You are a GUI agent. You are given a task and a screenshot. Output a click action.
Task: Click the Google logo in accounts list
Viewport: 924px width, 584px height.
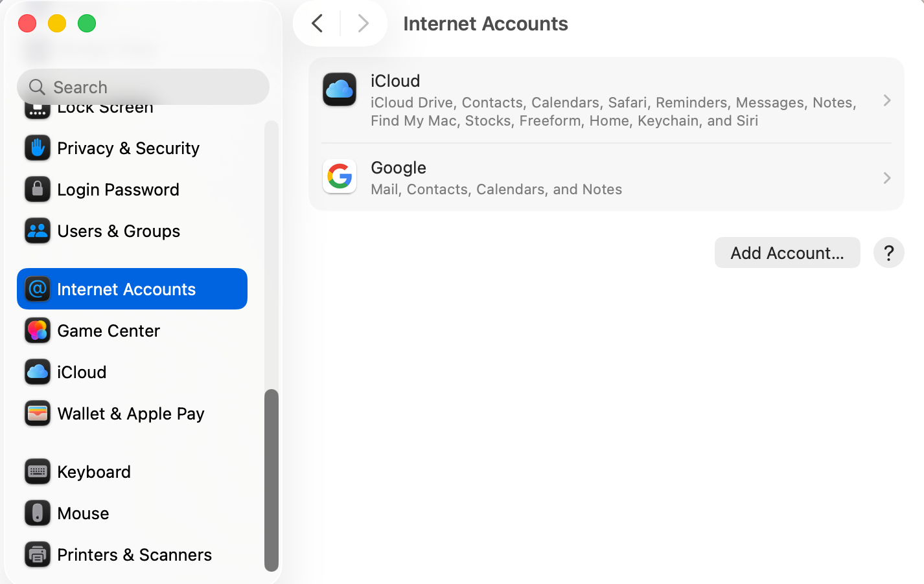click(x=340, y=177)
